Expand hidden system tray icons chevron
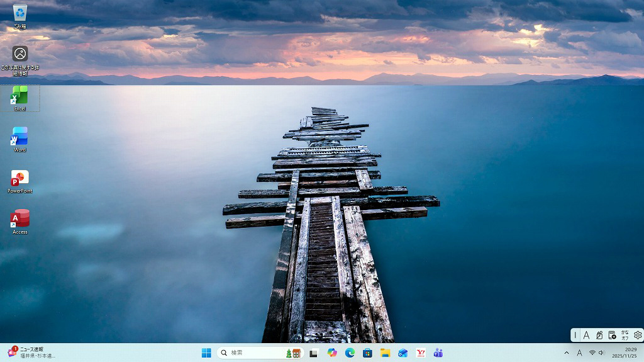 click(x=566, y=353)
